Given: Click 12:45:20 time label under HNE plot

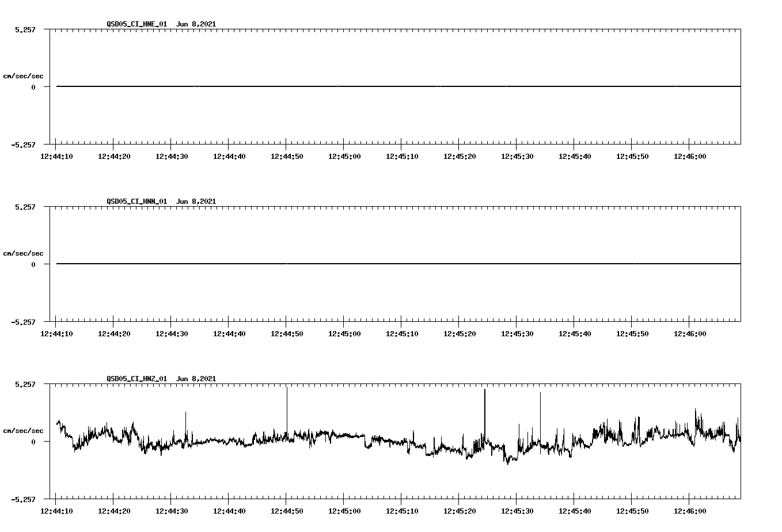Looking at the screenshot, I should point(460,156).
